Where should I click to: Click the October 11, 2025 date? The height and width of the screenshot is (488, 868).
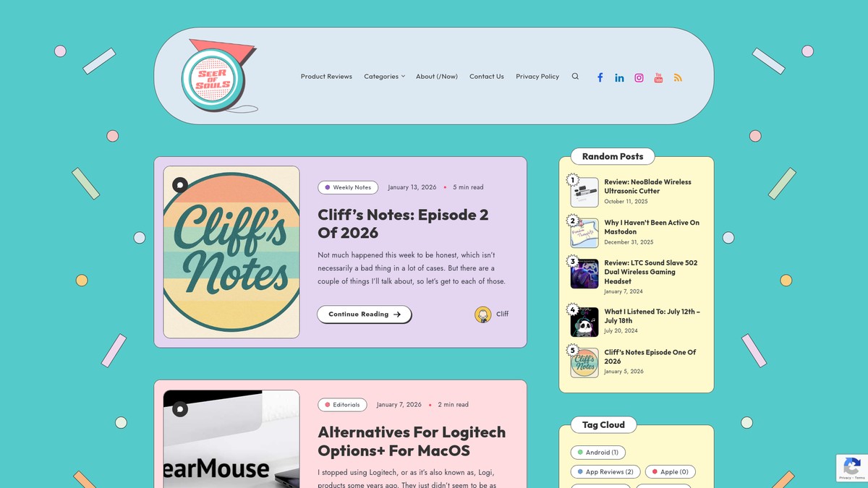[626, 202]
